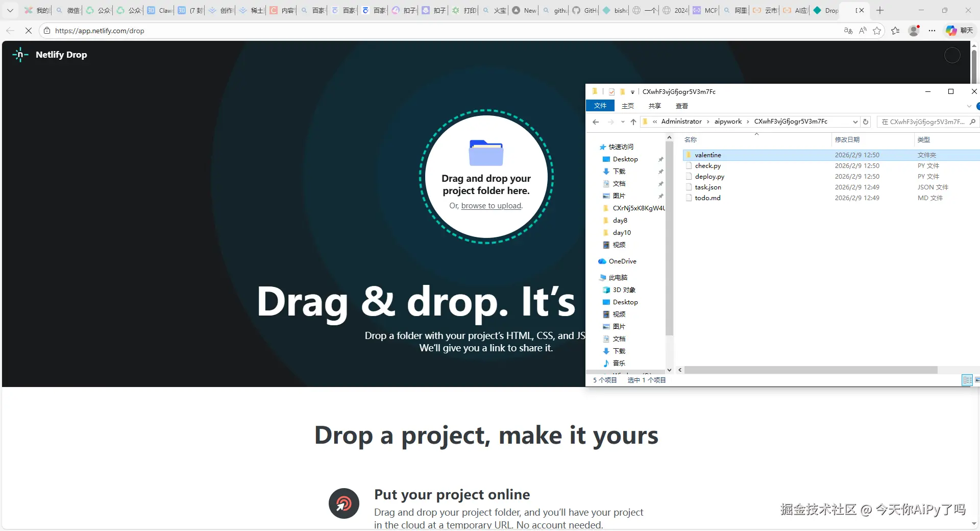Switch to the Claw browser tab

[160, 10]
